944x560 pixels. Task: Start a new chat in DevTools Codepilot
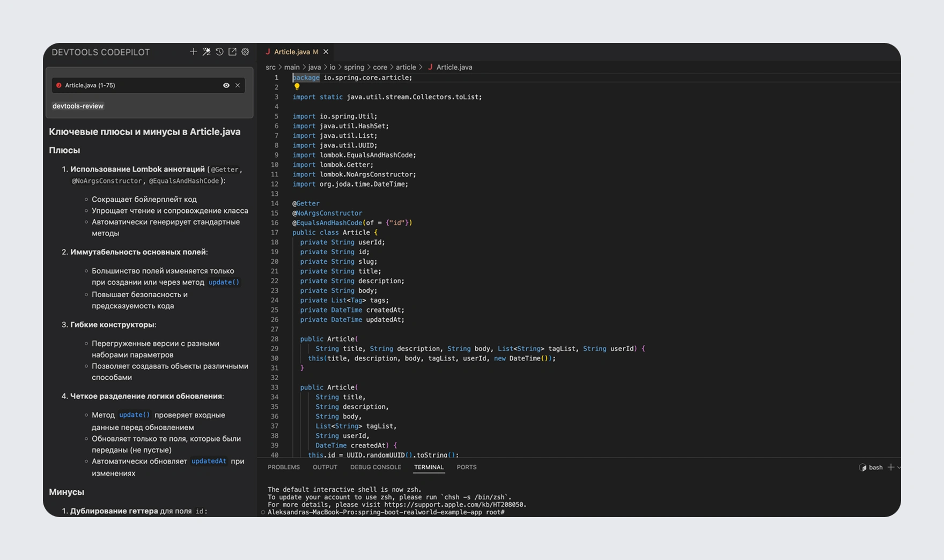193,51
